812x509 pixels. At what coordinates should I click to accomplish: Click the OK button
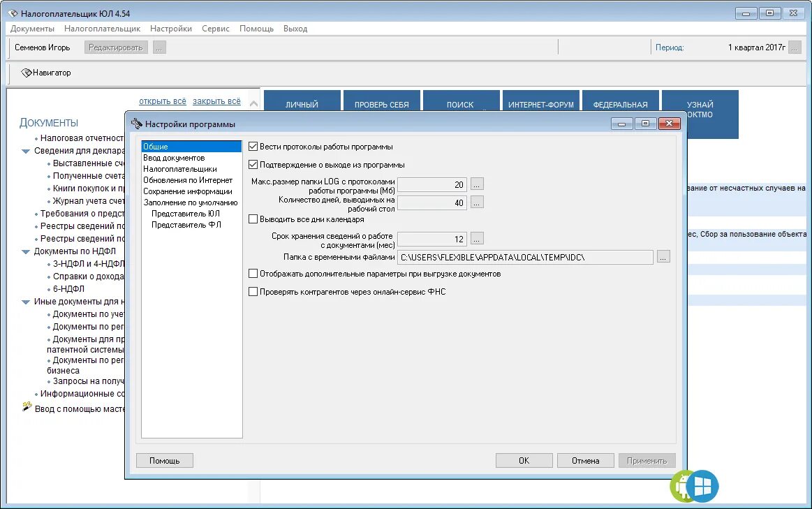pos(524,460)
